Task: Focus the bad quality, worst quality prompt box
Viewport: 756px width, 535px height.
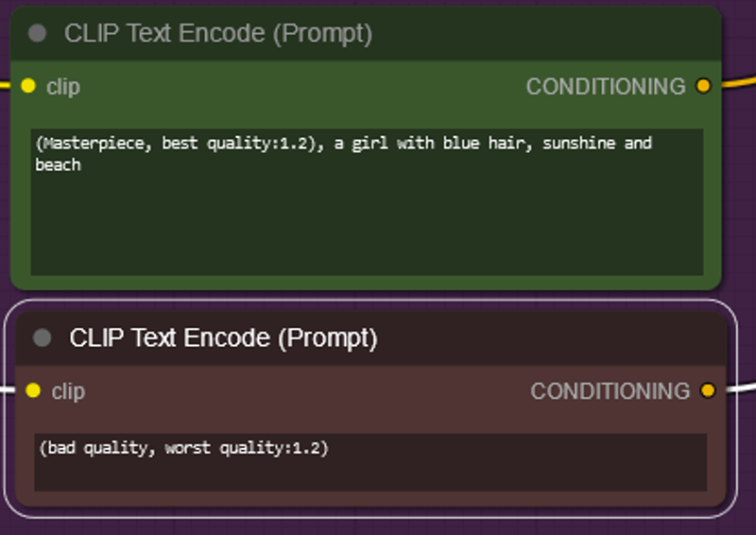Action: coord(370,462)
